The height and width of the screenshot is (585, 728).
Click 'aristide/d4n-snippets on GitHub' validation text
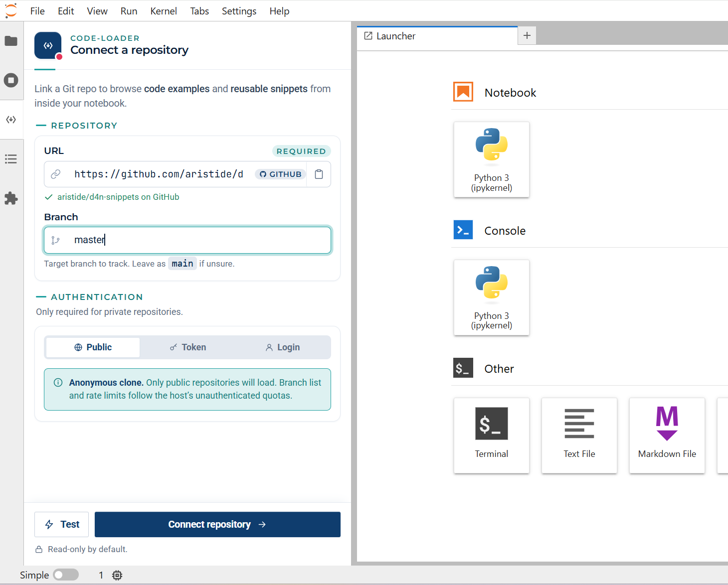tap(118, 197)
